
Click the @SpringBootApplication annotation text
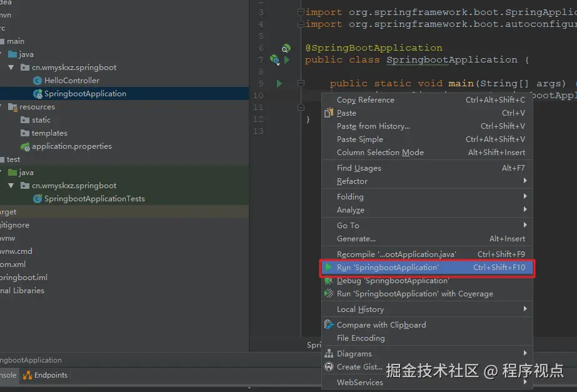[374, 48]
